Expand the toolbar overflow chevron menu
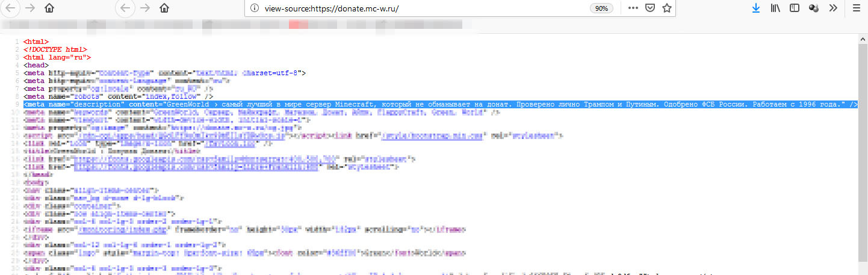Viewport: 868px width, 275px height. (833, 8)
